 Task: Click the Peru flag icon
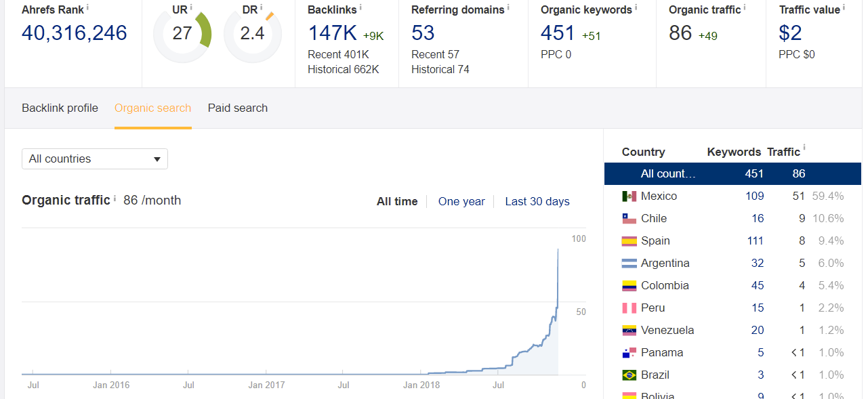pyautogui.click(x=629, y=308)
